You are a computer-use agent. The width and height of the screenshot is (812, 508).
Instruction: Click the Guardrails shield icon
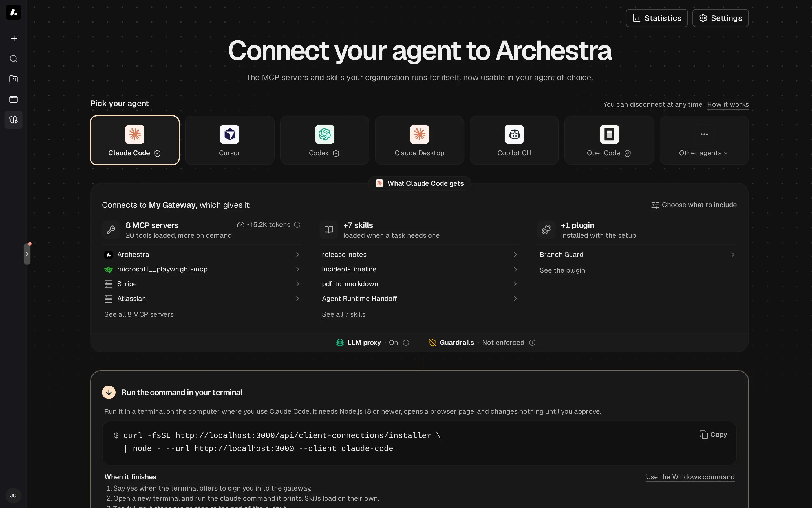[433, 343]
